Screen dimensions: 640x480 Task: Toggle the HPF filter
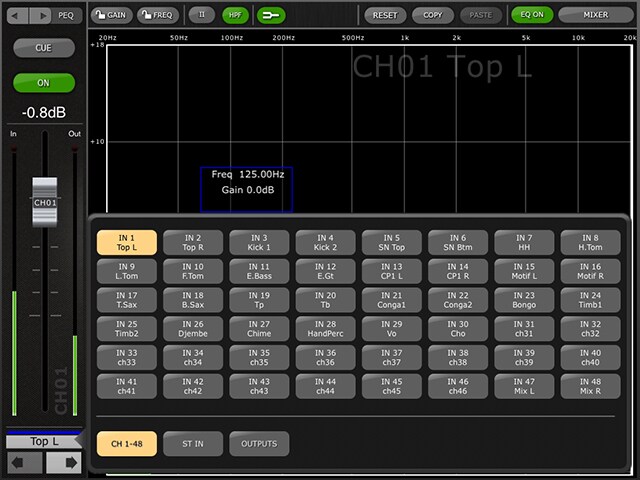pyautogui.click(x=234, y=15)
